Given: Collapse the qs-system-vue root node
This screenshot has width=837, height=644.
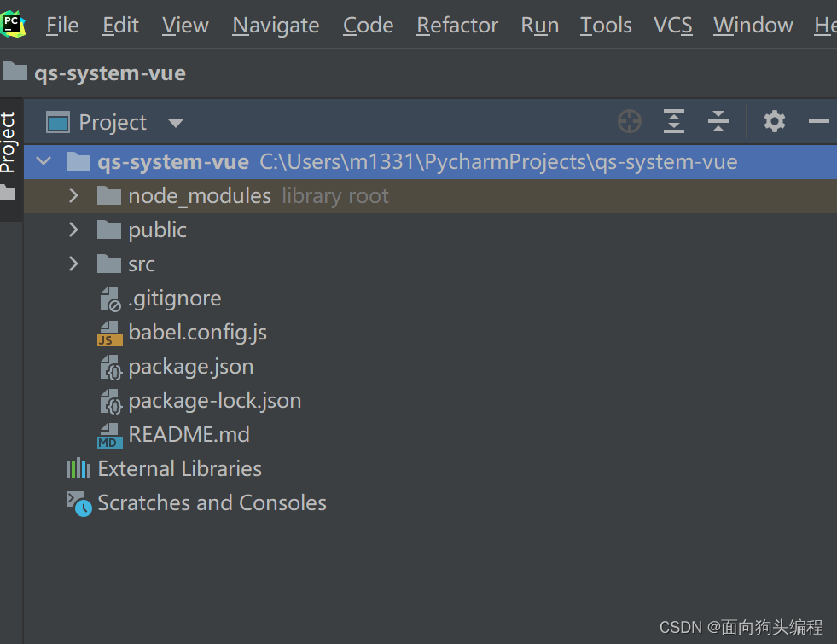Looking at the screenshot, I should 44,162.
